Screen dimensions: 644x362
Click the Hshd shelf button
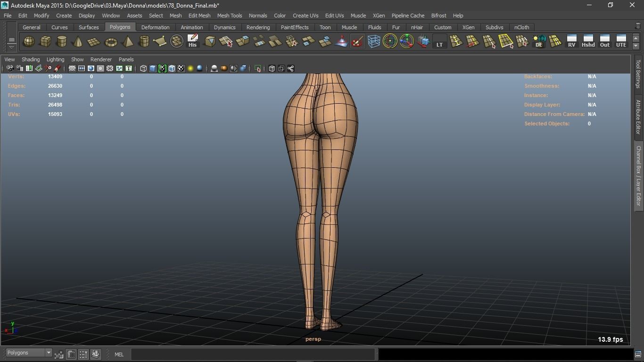click(588, 42)
